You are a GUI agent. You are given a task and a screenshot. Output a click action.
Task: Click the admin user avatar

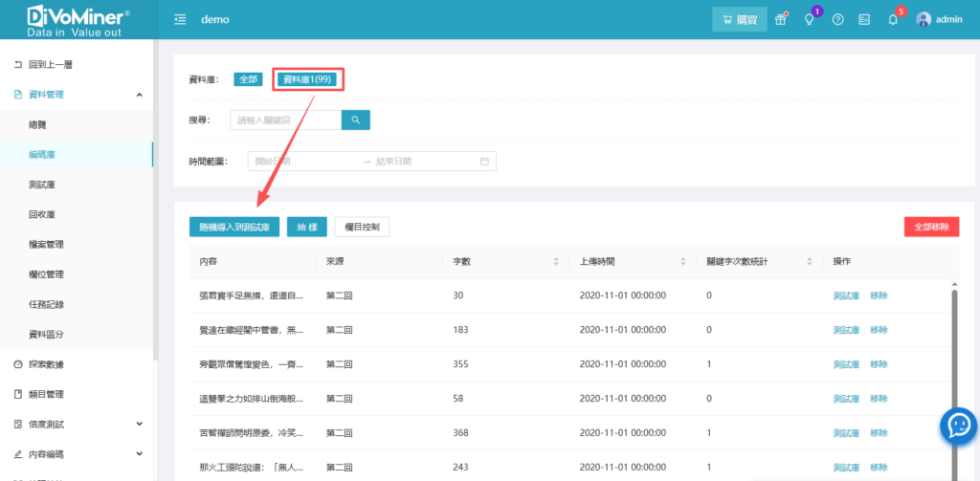(x=924, y=20)
